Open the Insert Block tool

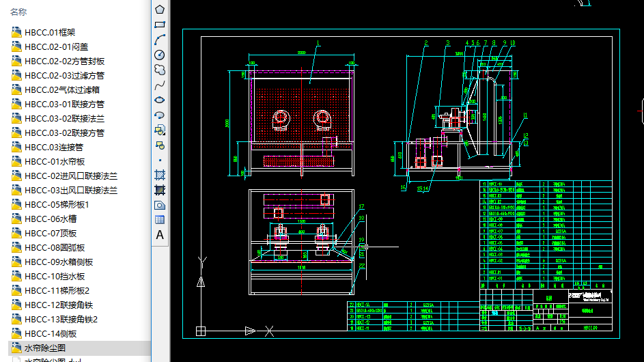coord(160,130)
